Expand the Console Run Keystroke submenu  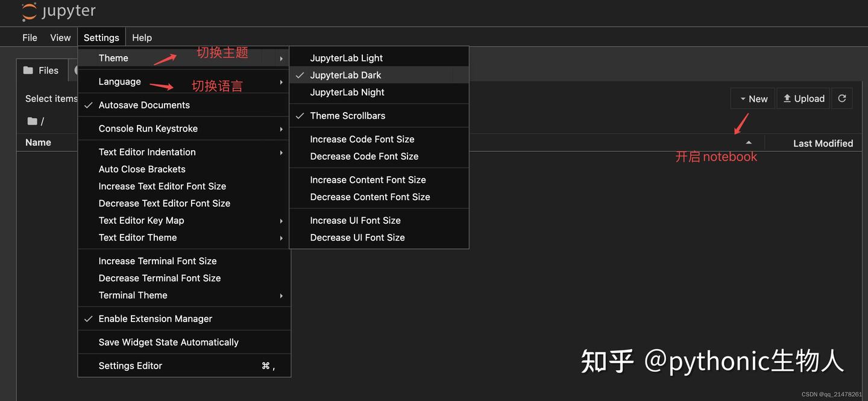(148, 128)
